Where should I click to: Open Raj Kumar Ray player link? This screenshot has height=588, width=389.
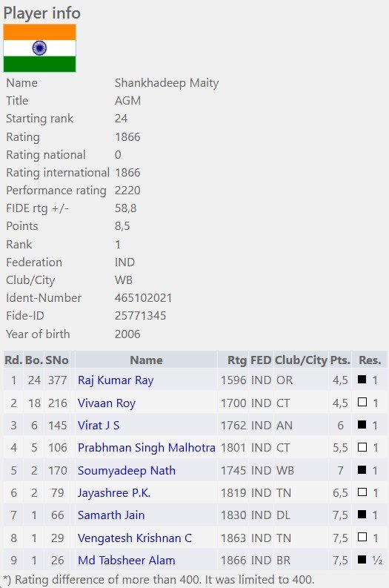[x=116, y=380]
